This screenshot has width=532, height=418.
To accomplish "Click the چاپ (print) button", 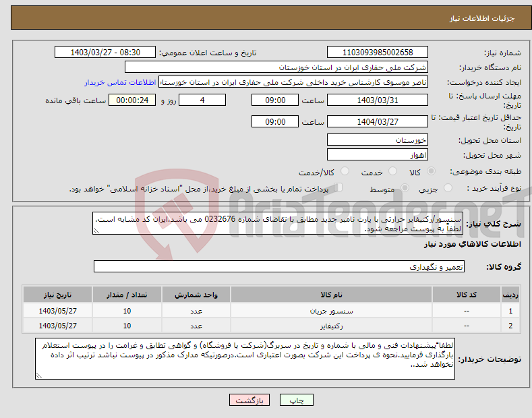I will tap(296, 400).
